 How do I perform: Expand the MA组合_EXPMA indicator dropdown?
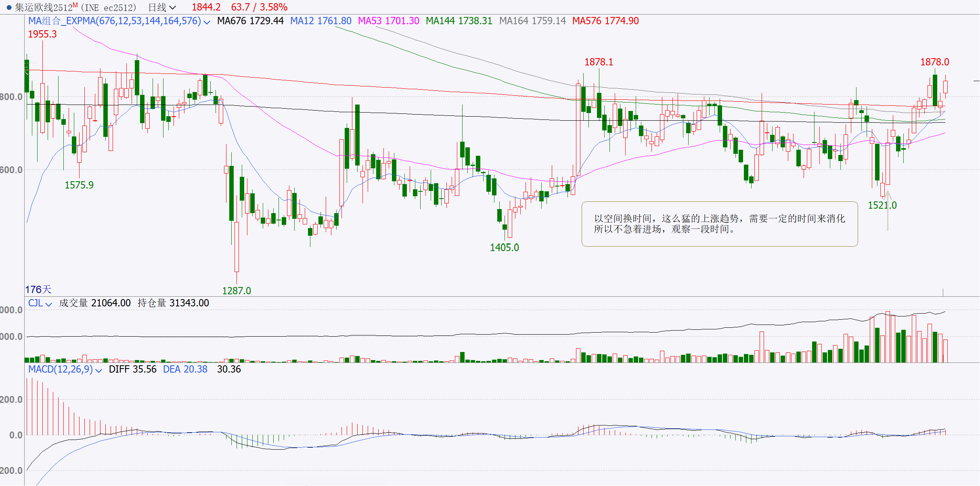(x=207, y=22)
